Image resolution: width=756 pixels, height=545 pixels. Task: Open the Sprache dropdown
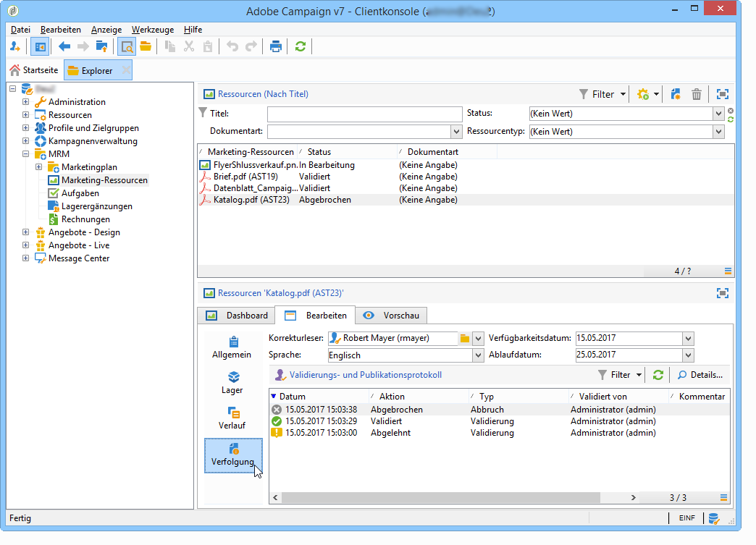477,355
